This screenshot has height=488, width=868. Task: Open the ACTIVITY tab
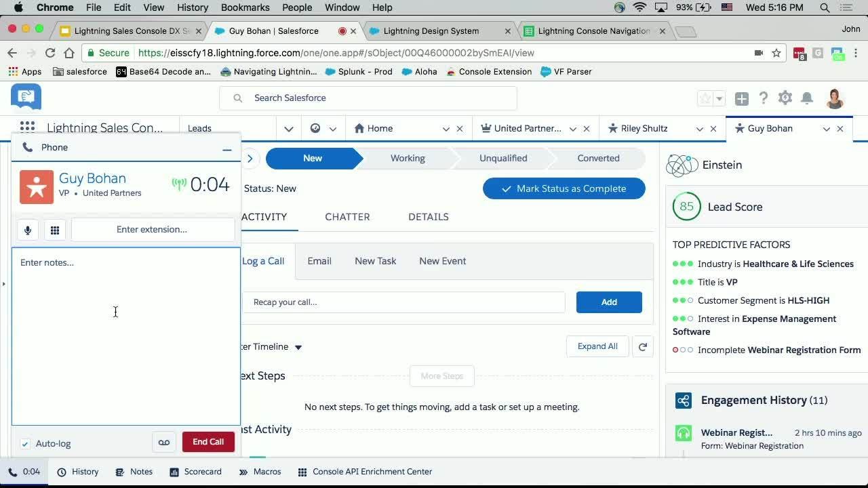point(264,217)
